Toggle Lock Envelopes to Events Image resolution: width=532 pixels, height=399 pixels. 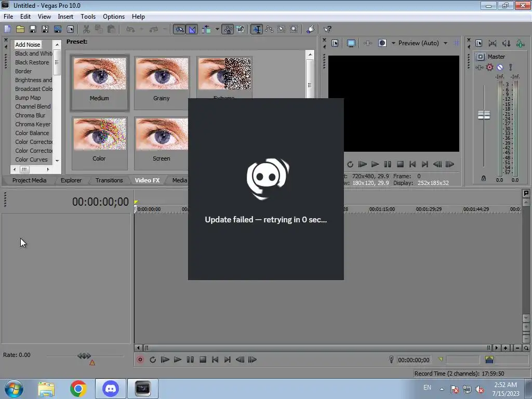(228, 29)
